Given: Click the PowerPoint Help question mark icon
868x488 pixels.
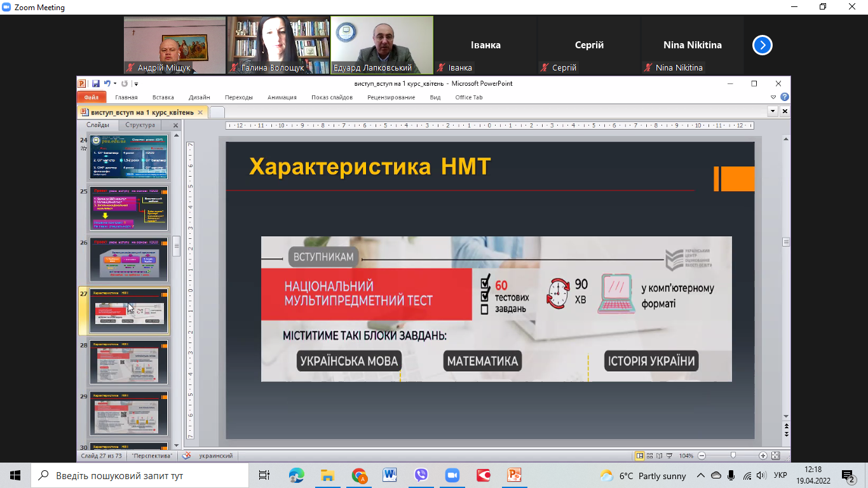Looking at the screenshot, I should coord(785,97).
